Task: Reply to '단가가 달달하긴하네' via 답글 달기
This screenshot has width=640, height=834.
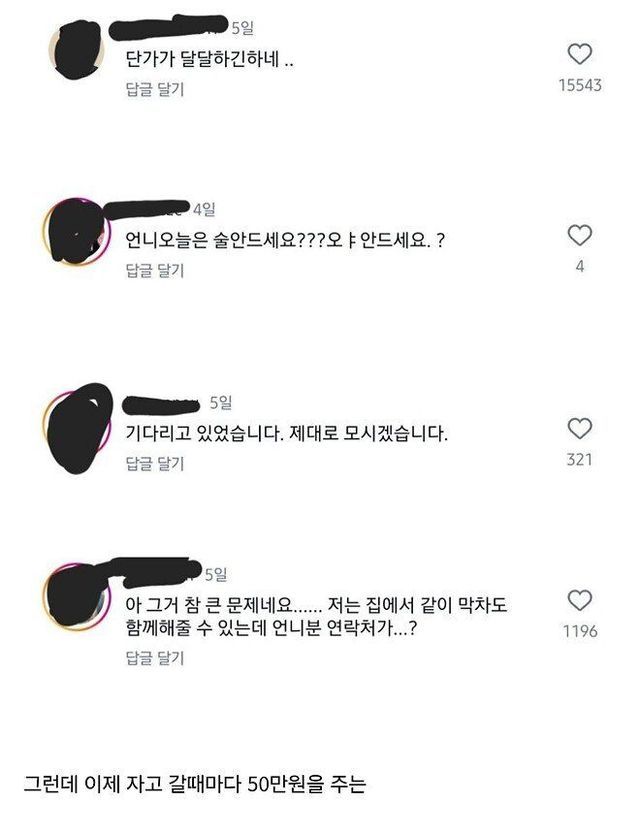Action: pos(155,89)
